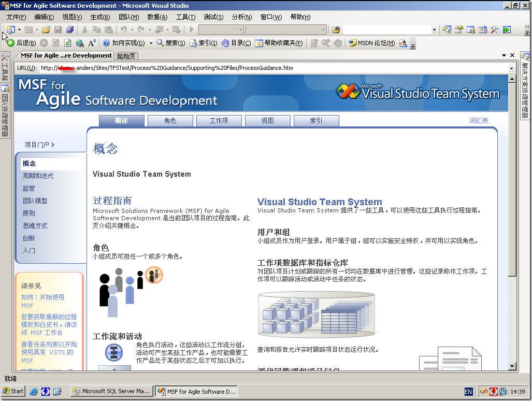
Task: Open Object Browser toolbar icon
Action: click(x=482, y=30)
